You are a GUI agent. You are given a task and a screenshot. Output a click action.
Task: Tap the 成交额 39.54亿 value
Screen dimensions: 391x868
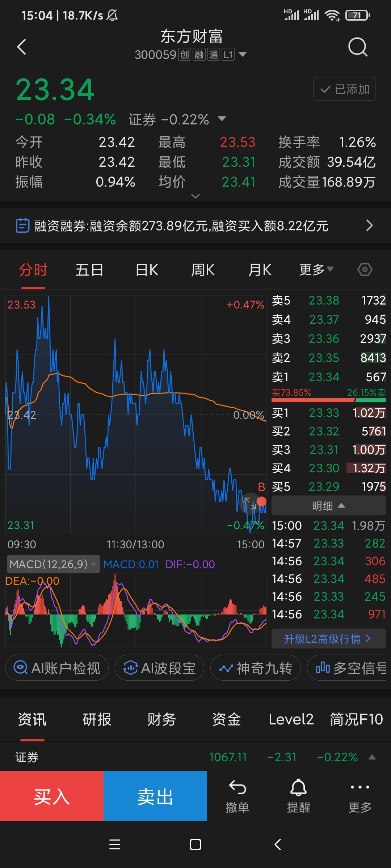click(x=351, y=162)
